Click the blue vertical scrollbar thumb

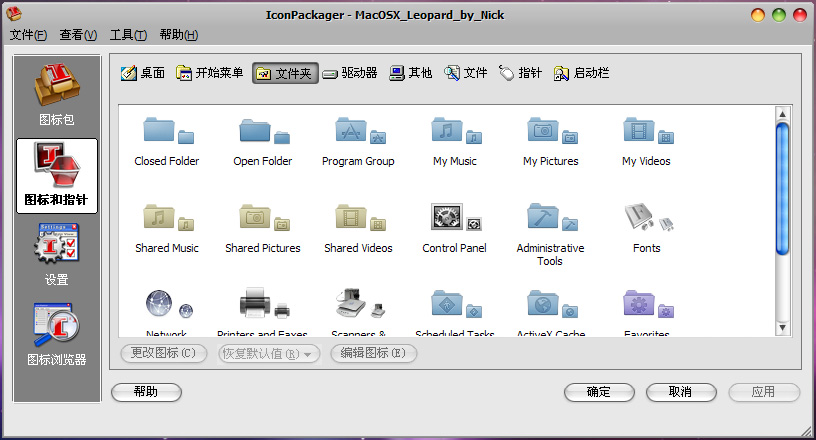tap(782, 188)
